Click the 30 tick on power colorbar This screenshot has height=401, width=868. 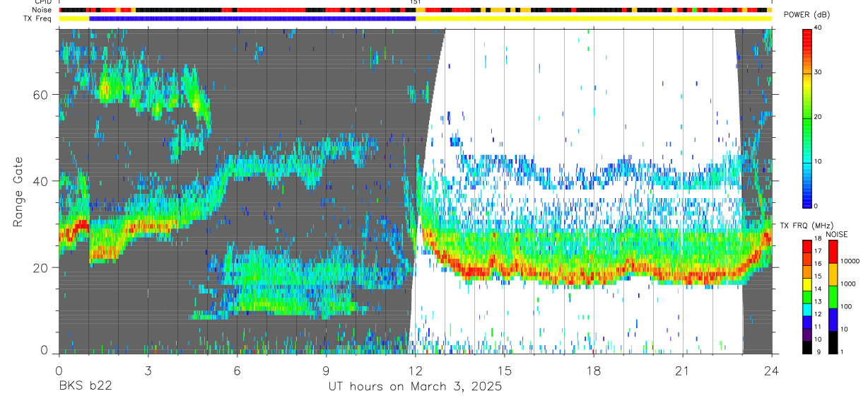pyautogui.click(x=819, y=72)
